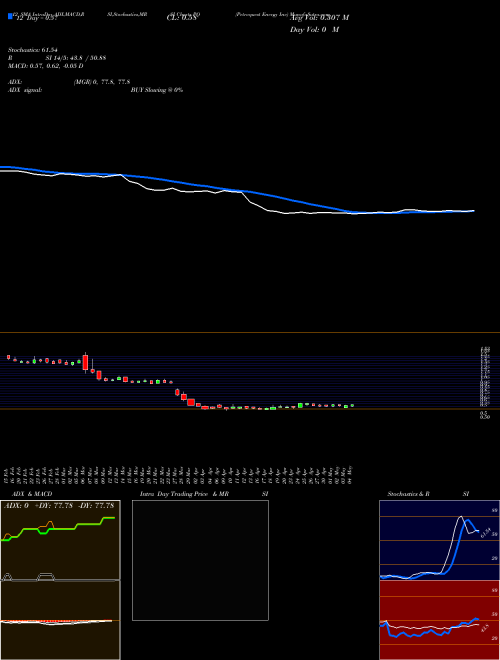Viewport: 500px width, 660px height.
Task: Click the 'ADX & MACD' panel title
Action: tap(32, 494)
